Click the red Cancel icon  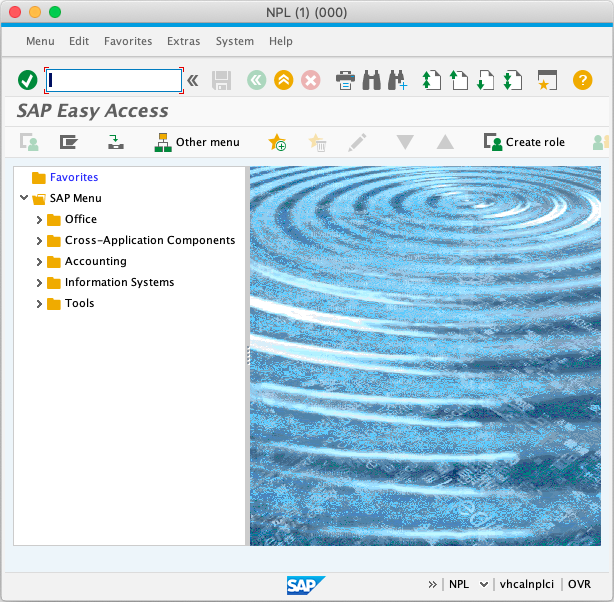[x=311, y=80]
